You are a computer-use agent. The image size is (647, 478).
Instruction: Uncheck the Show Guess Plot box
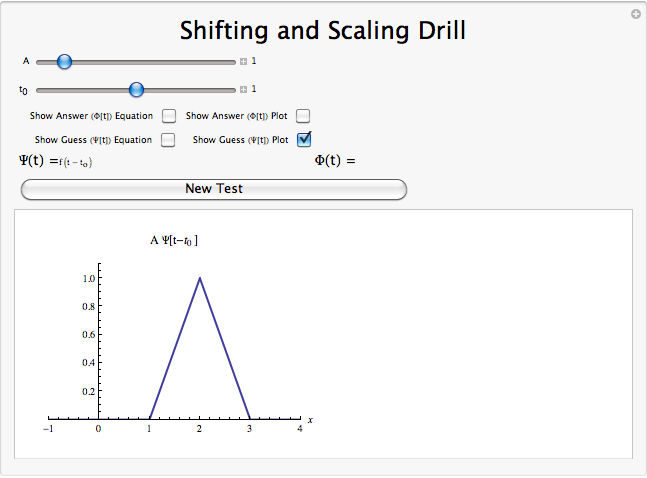tap(304, 139)
